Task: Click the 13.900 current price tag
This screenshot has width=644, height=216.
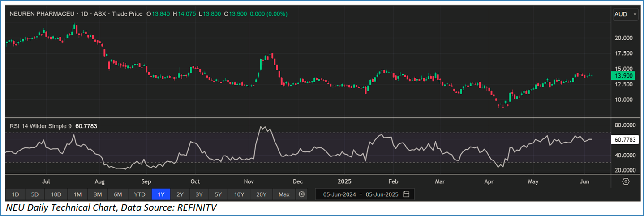Action: click(x=623, y=76)
